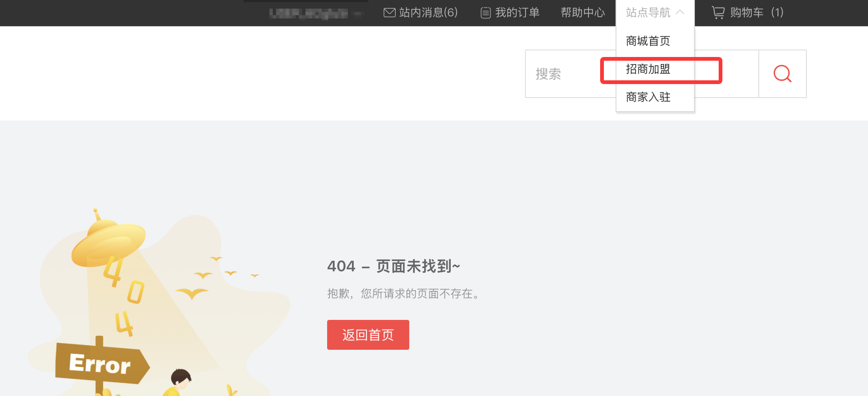Click the red 返回首页 button
The height and width of the screenshot is (396, 868).
(368, 335)
